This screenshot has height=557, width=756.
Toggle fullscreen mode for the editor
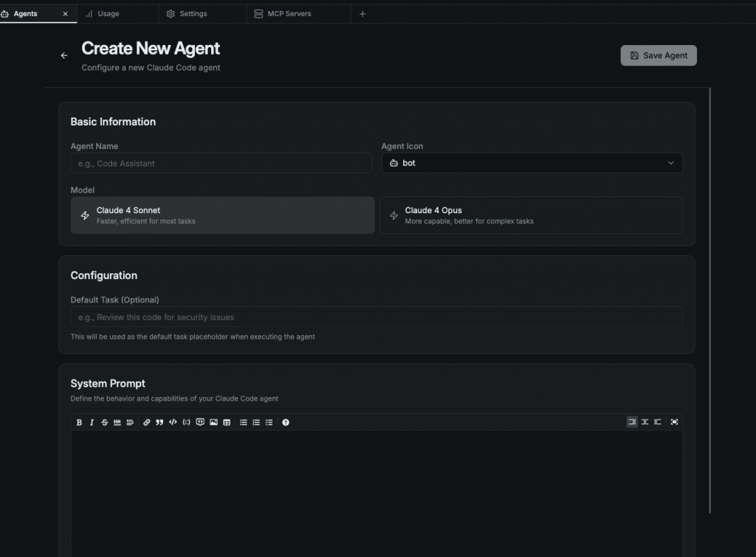point(674,421)
